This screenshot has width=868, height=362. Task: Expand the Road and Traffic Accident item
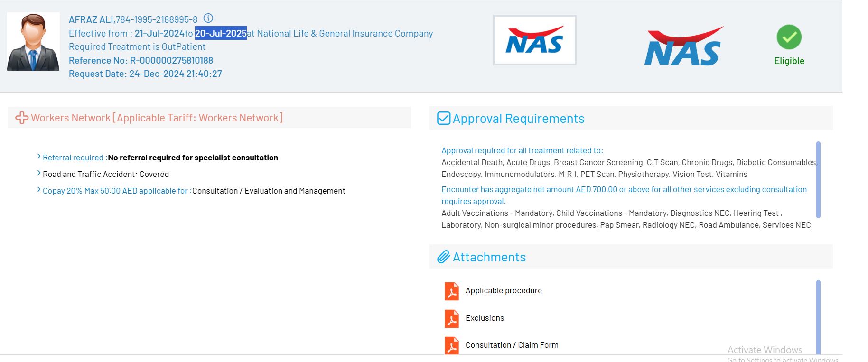tap(39, 174)
